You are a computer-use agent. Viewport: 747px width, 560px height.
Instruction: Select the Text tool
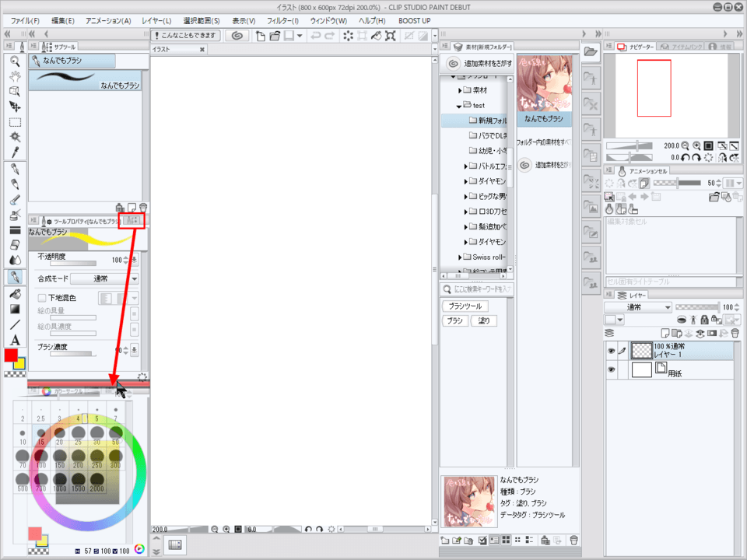(15, 340)
